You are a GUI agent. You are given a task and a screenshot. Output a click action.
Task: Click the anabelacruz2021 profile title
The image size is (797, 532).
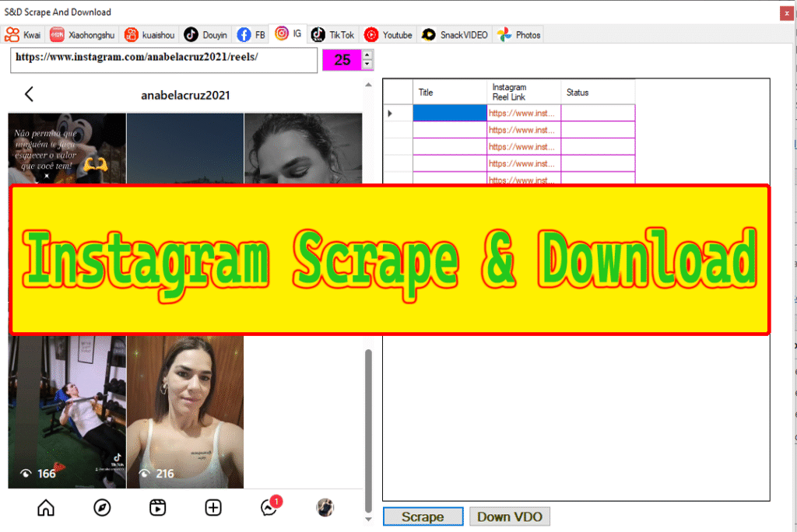click(185, 95)
